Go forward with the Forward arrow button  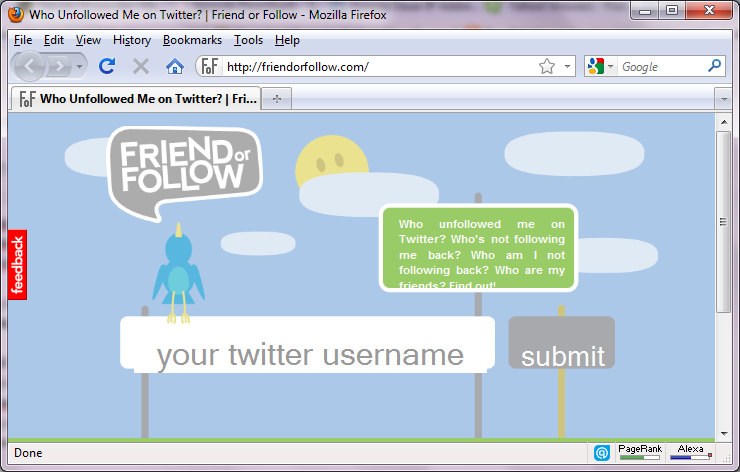tap(59, 67)
